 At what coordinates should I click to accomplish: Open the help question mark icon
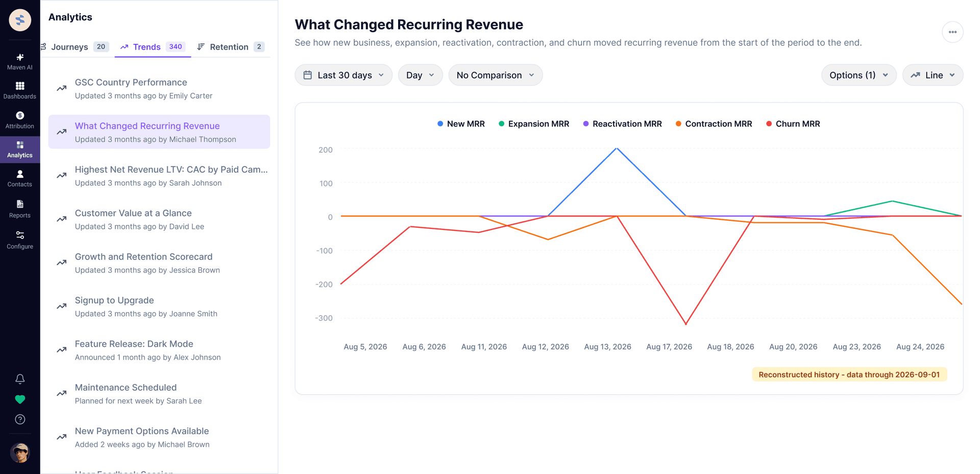(20, 419)
